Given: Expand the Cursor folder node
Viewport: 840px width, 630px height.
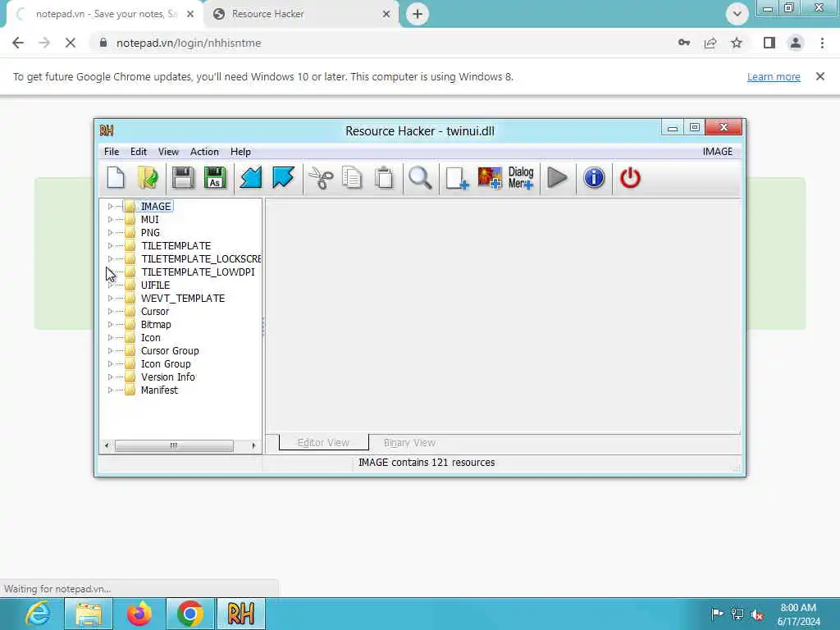Looking at the screenshot, I should pyautogui.click(x=110, y=311).
